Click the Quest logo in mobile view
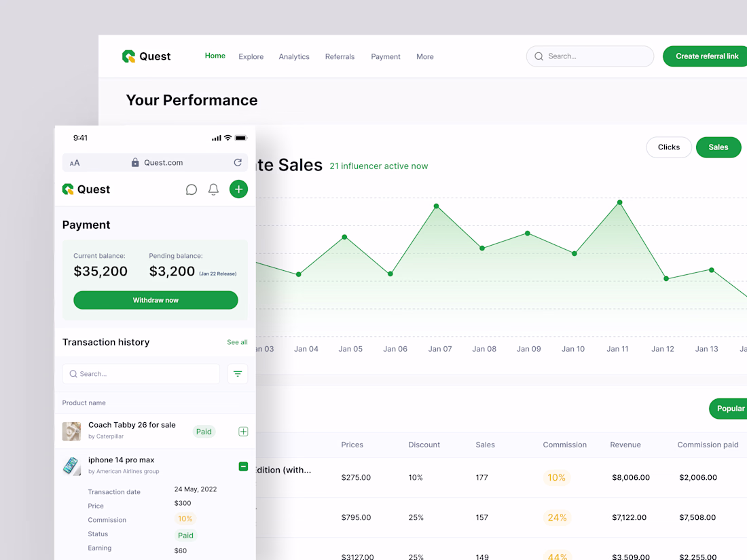This screenshot has height=560, width=747. pos(86,189)
